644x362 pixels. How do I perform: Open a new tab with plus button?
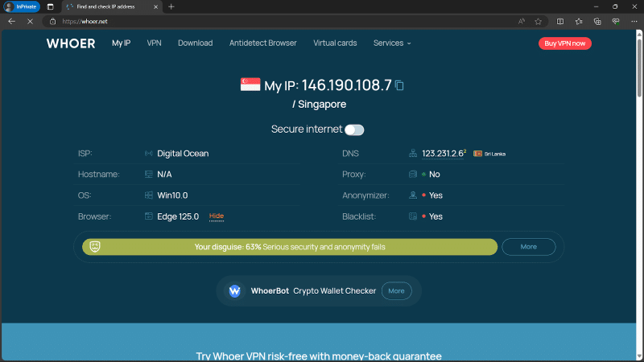[171, 6]
